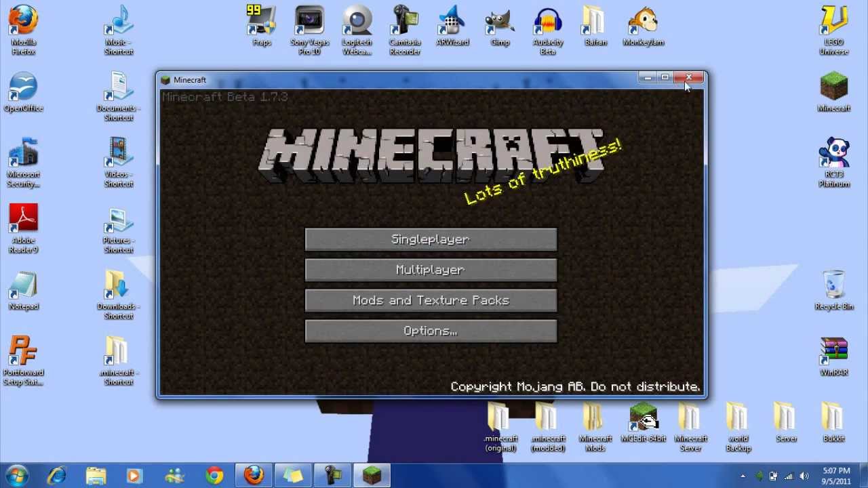868x488 pixels.
Task: Open RCT3 Platinum desktop icon
Action: click(x=834, y=163)
